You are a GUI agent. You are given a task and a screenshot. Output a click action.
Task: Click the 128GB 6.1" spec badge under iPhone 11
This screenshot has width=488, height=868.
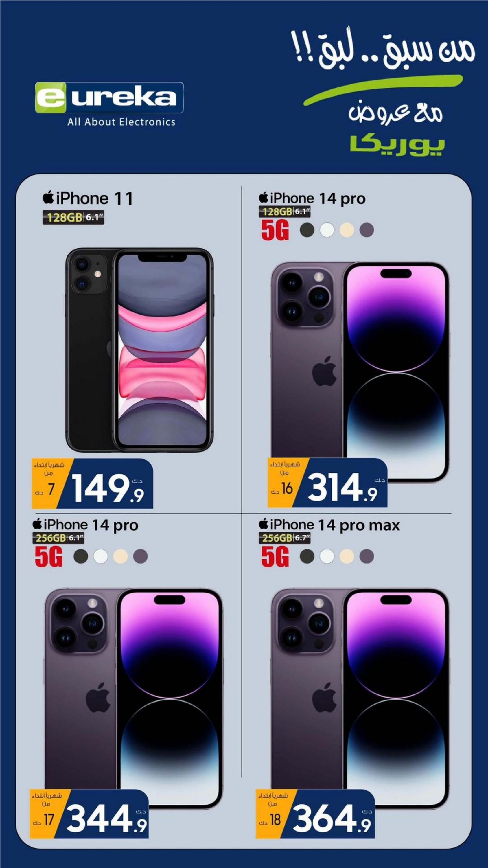tap(73, 218)
